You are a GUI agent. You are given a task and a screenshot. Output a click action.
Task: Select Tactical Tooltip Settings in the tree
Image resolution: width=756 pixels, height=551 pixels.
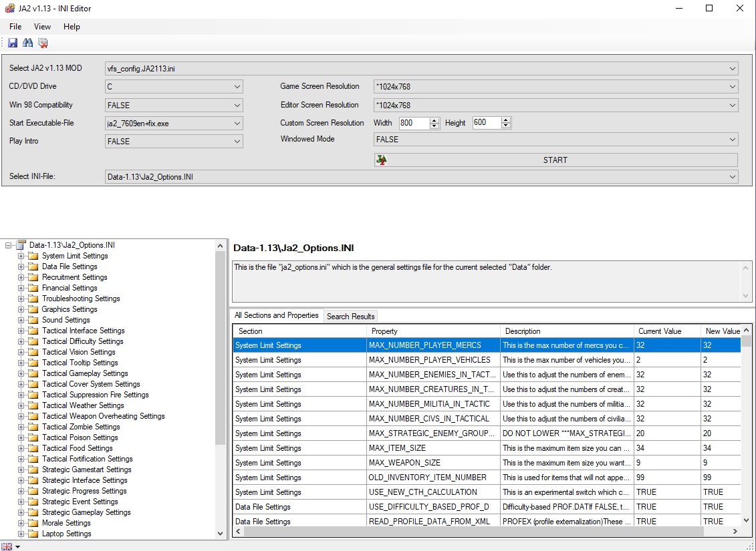[x=80, y=363]
